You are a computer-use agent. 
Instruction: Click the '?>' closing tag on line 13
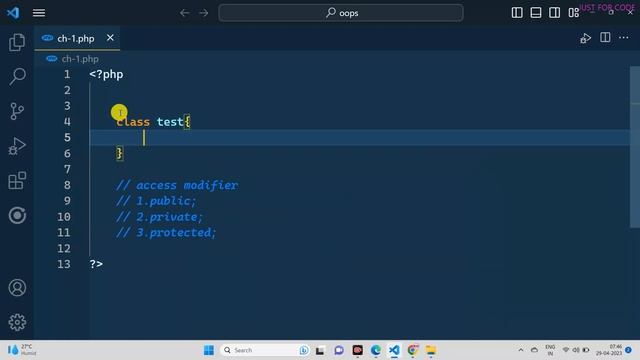[x=96, y=264]
